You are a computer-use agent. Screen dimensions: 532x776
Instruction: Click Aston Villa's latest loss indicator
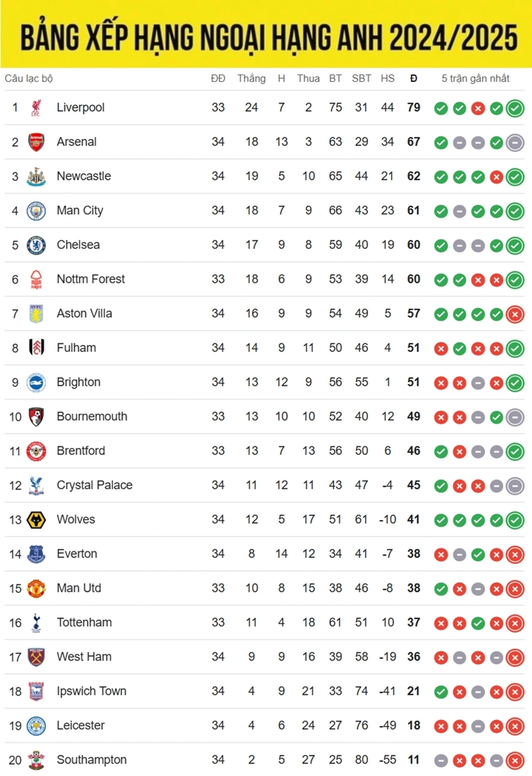tap(515, 314)
